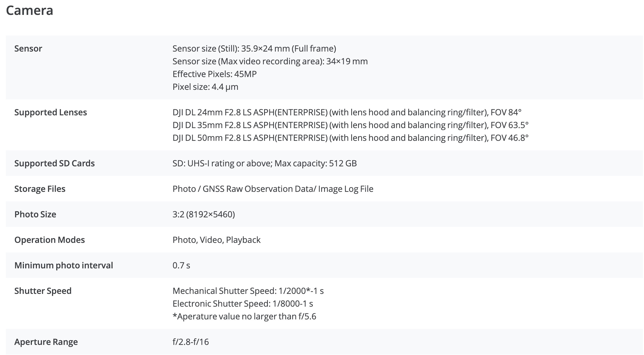Click the full frame sensor size line

pos(254,49)
